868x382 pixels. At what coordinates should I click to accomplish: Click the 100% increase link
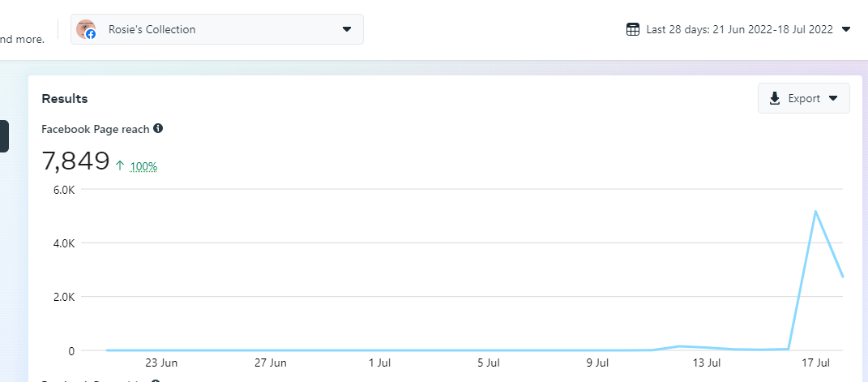point(143,166)
